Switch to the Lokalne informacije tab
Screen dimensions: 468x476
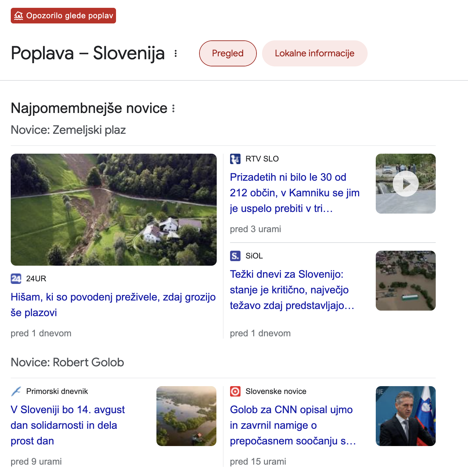click(314, 53)
